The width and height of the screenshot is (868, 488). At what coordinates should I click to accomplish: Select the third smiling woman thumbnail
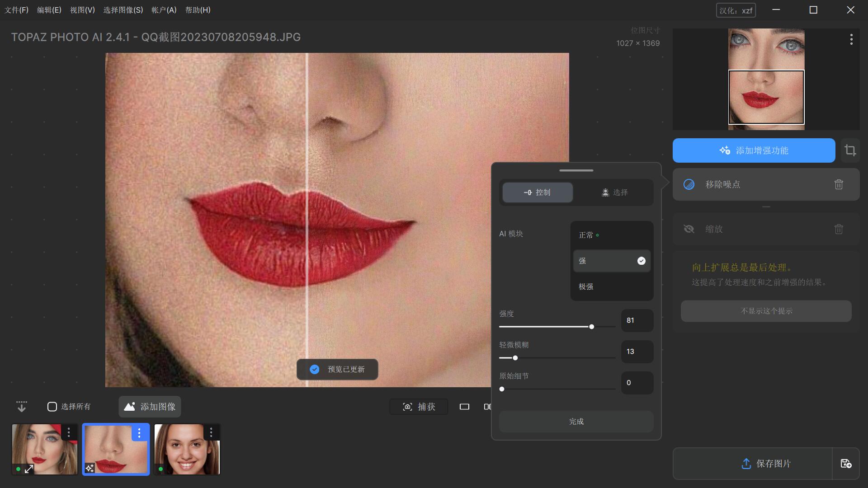coord(187,449)
